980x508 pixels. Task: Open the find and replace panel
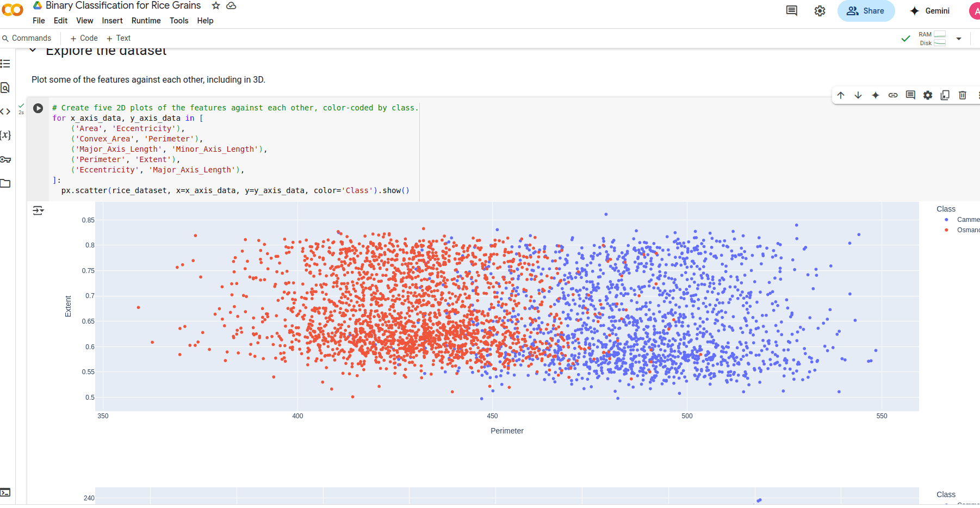pos(5,88)
